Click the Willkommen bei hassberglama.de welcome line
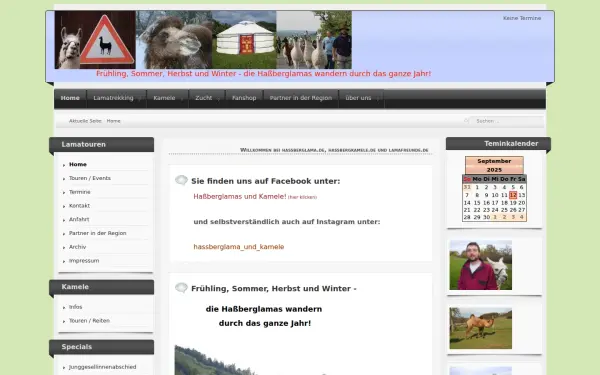 (334, 150)
